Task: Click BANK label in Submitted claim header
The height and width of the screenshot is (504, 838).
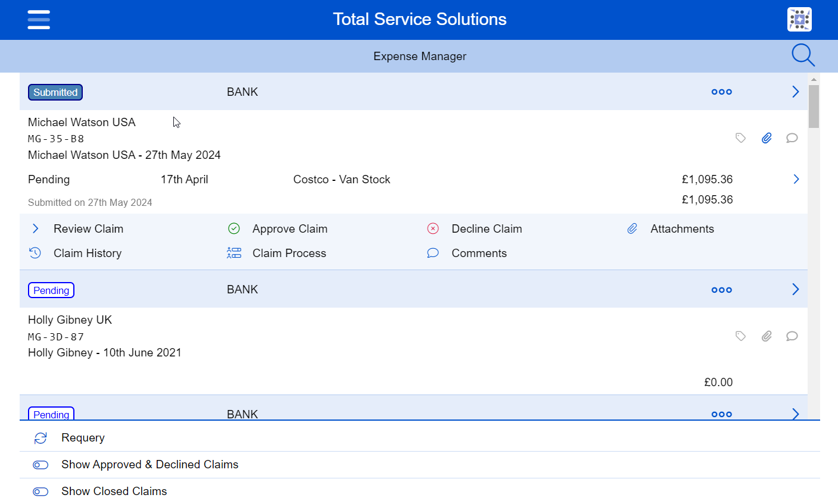Action: click(242, 92)
